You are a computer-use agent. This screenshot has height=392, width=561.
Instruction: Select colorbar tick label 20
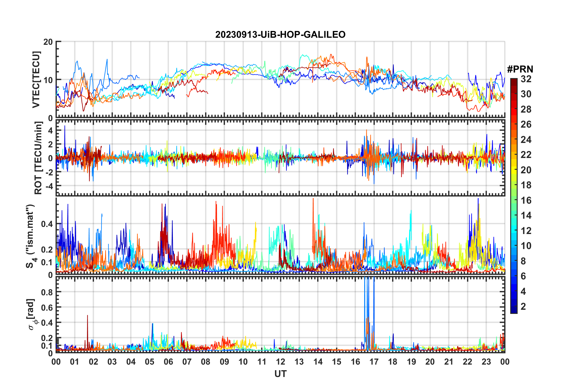(x=526, y=170)
